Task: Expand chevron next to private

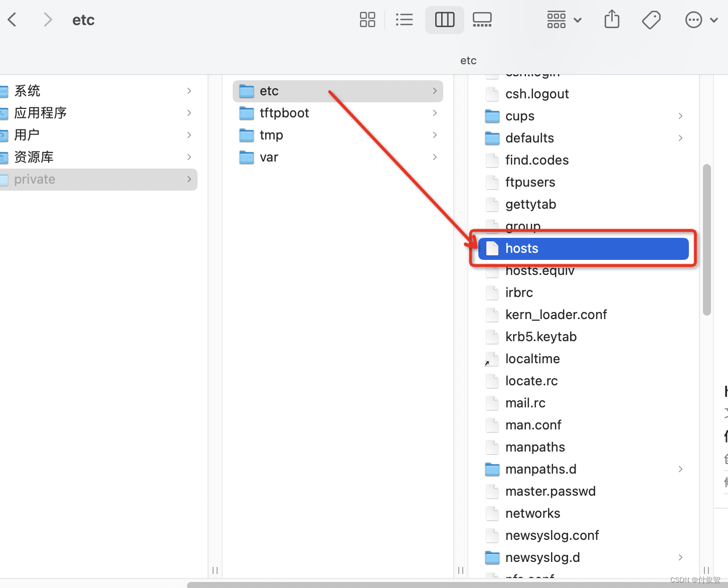Action: point(189,179)
